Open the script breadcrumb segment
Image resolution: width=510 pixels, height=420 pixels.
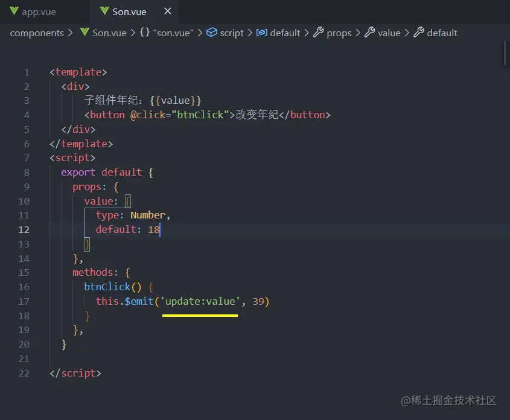point(232,33)
